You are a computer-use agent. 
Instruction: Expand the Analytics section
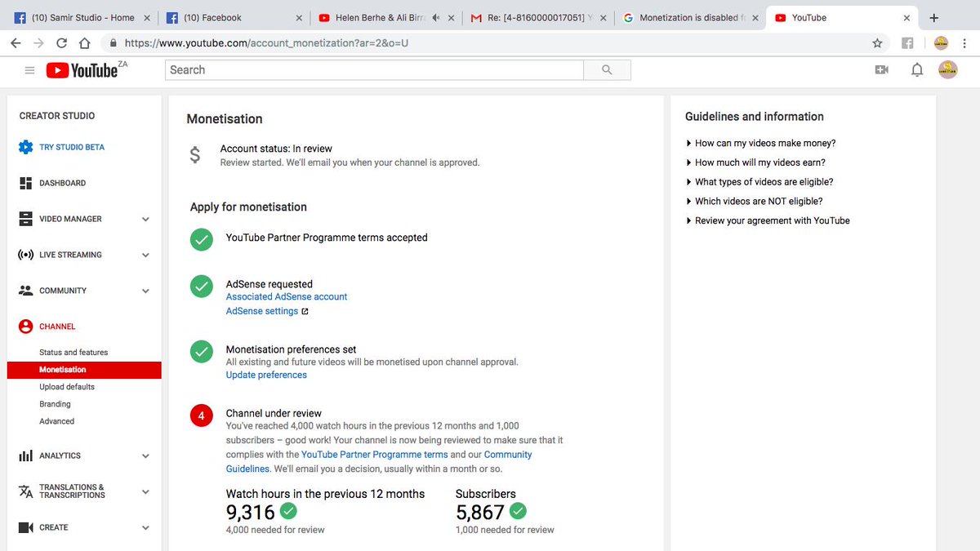click(145, 456)
